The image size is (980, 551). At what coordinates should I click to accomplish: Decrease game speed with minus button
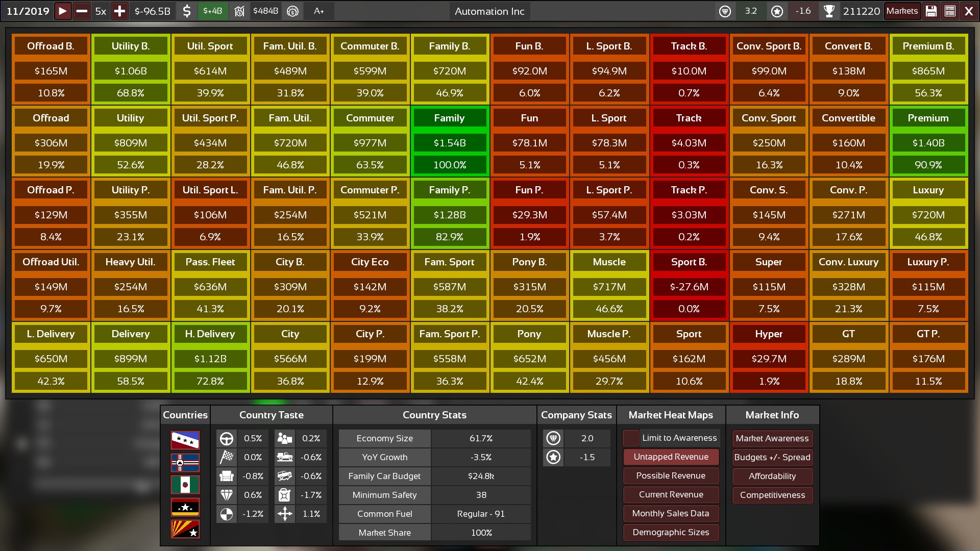tap(82, 11)
